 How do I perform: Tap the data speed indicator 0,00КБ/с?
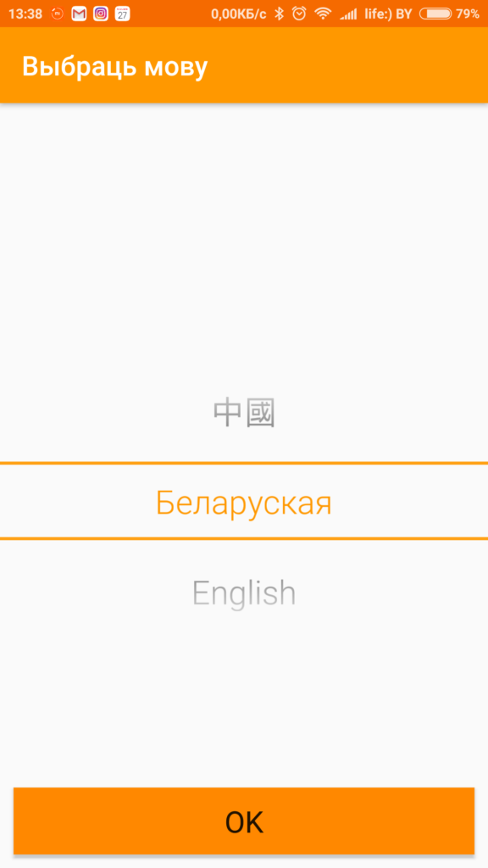237,14
